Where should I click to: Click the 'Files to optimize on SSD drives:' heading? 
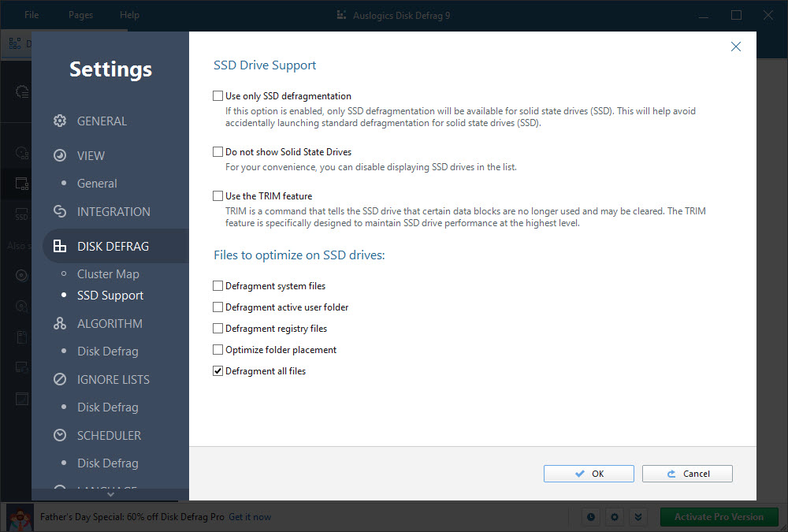[299, 255]
